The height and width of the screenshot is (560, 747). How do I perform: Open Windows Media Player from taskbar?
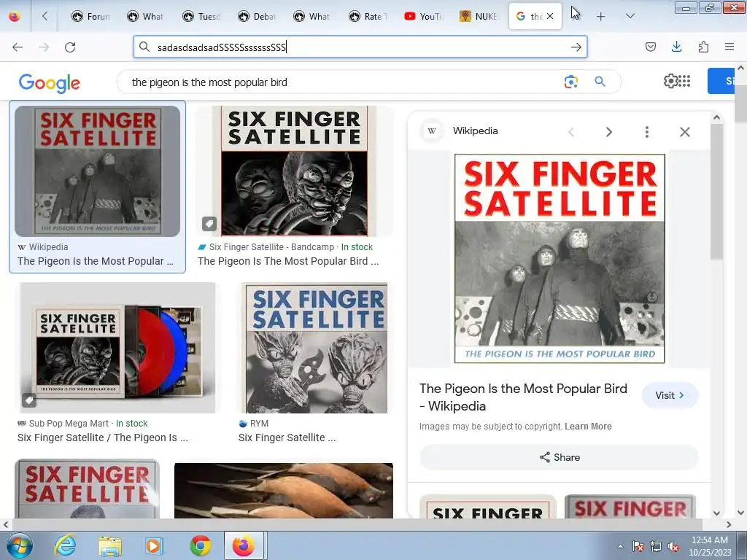[x=155, y=545]
